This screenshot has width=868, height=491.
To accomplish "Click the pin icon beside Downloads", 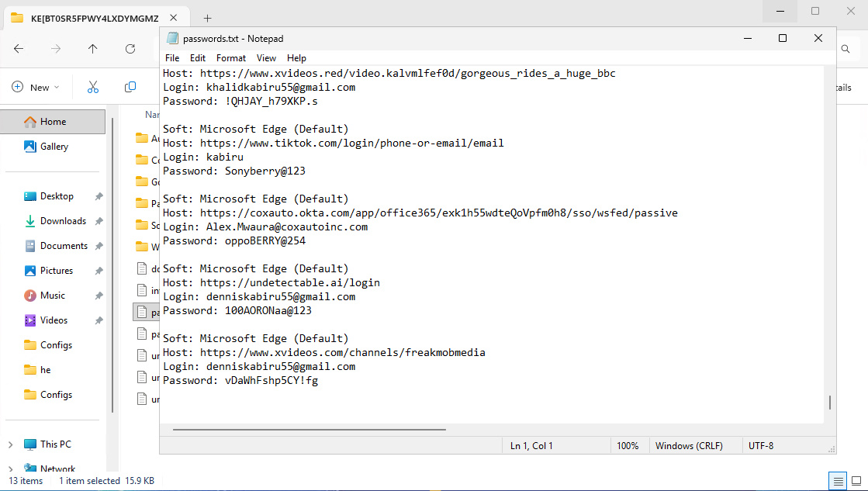I will [99, 221].
